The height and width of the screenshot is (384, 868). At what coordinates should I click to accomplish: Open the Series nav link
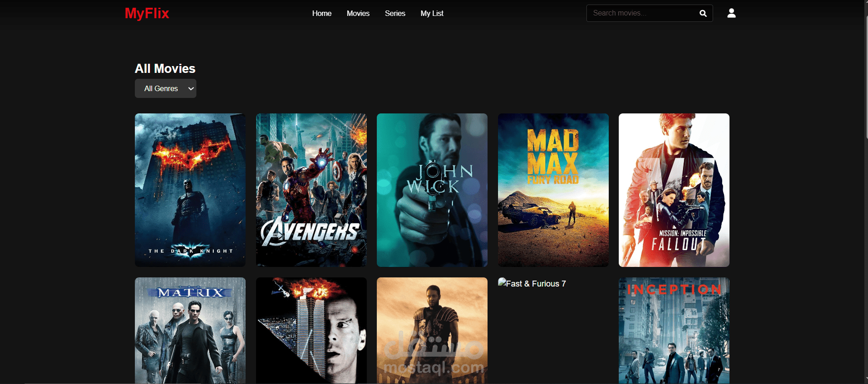[395, 14]
